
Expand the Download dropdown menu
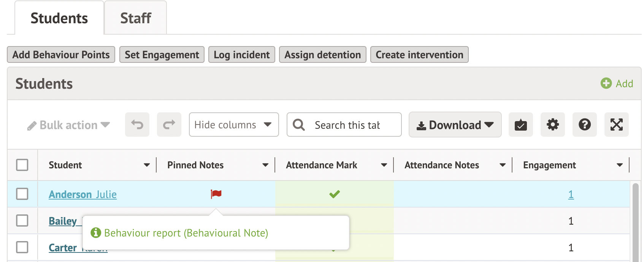pos(455,125)
